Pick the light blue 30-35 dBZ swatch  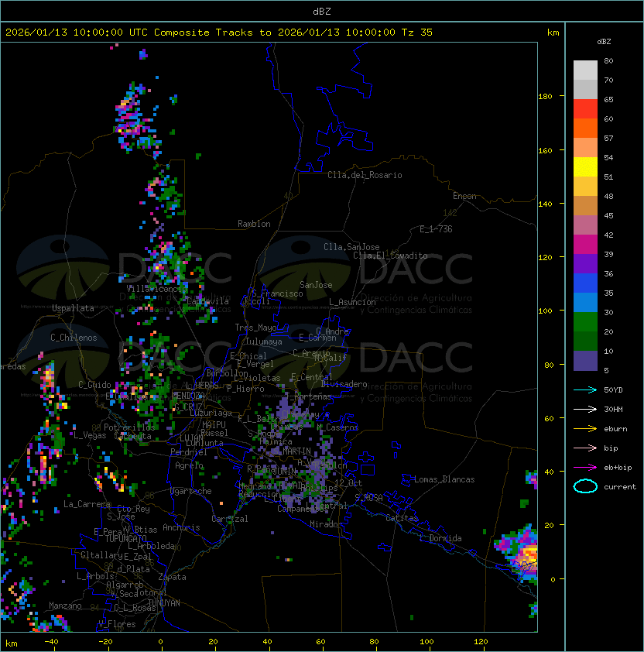[x=585, y=303]
